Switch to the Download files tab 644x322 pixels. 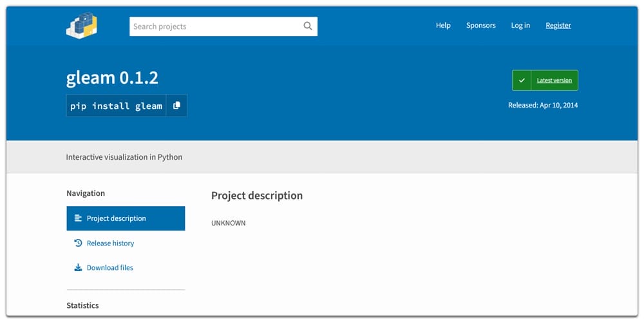110,268
